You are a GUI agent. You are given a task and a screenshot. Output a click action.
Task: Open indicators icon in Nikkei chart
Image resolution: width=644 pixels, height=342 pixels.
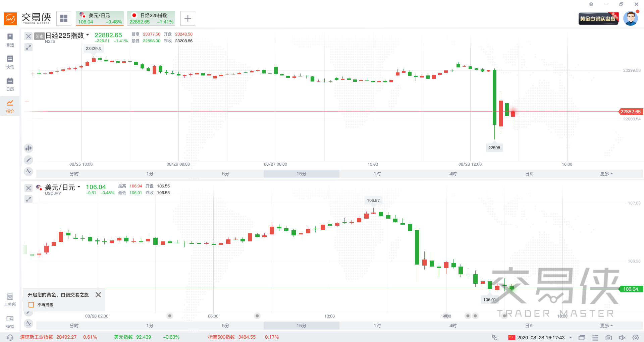point(29,172)
